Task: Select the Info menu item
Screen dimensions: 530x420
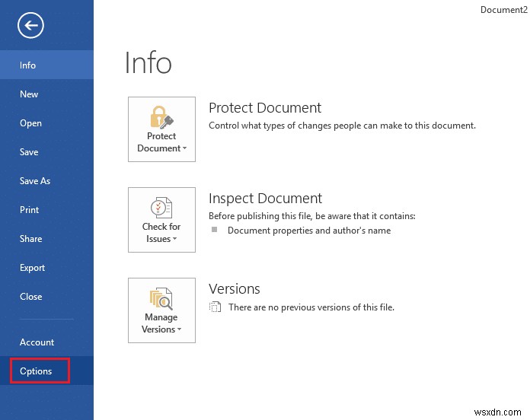Action: [46, 65]
